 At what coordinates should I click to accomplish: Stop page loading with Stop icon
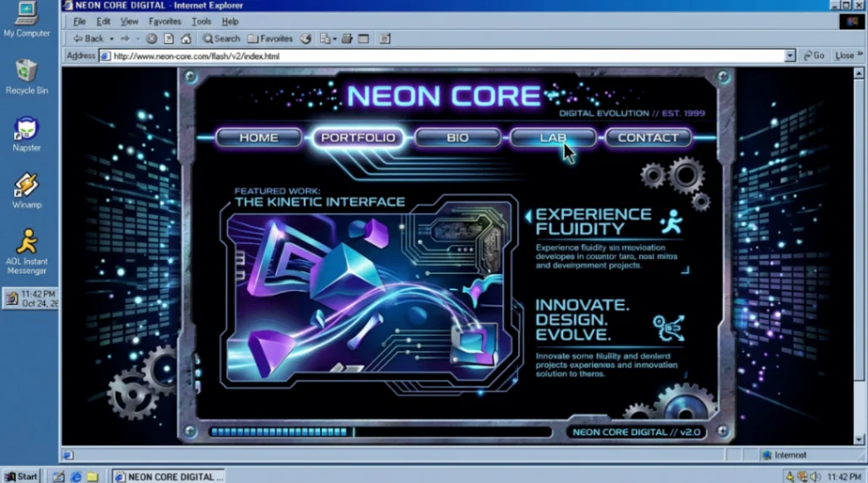click(151, 39)
